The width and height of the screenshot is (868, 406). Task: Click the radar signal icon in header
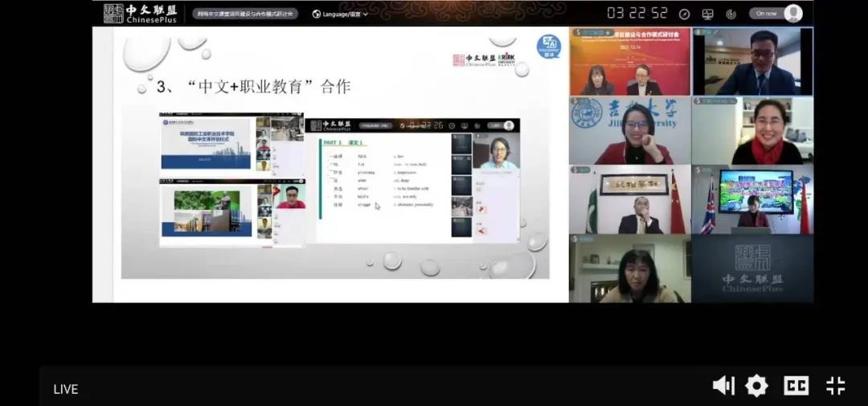click(x=731, y=14)
